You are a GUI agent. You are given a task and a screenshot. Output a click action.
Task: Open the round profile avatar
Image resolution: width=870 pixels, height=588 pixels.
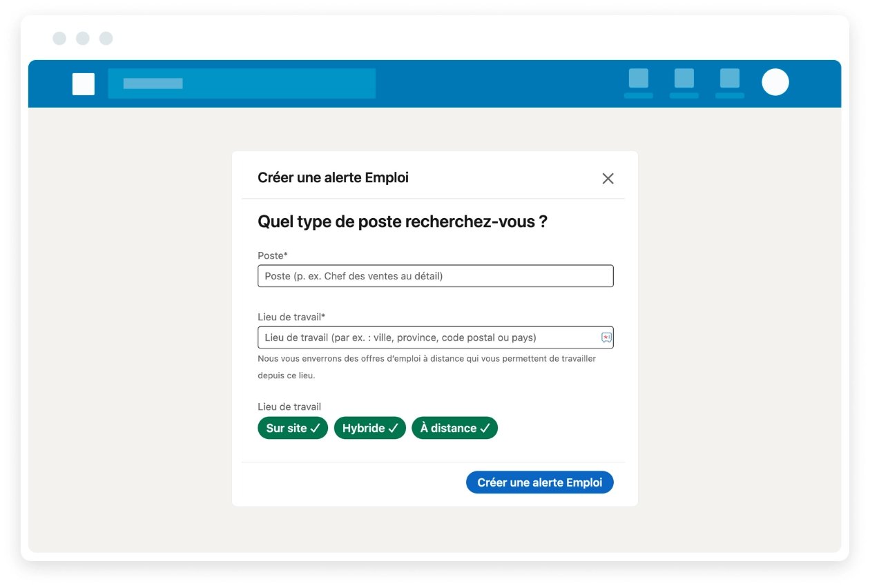click(x=775, y=82)
